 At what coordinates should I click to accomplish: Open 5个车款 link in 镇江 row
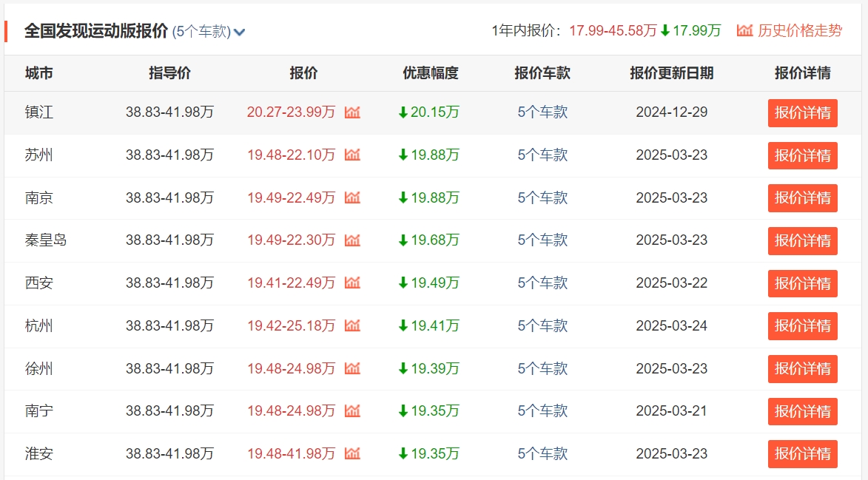[x=542, y=112]
